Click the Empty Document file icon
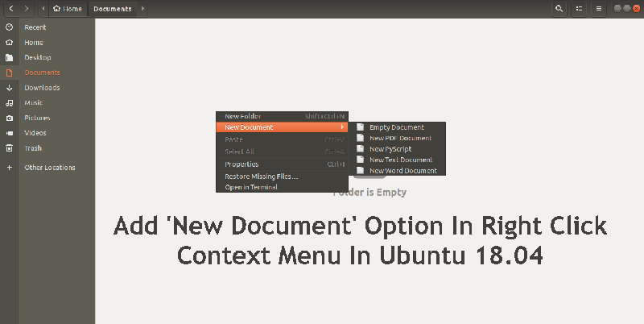Image resolution: width=644 pixels, height=324 pixels. [x=360, y=127]
